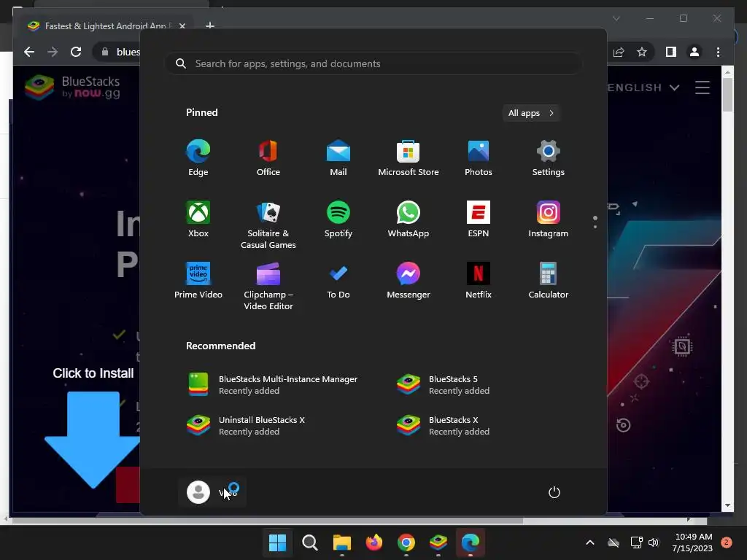
Task: Toggle Chrome side panel
Action: pos(671,52)
